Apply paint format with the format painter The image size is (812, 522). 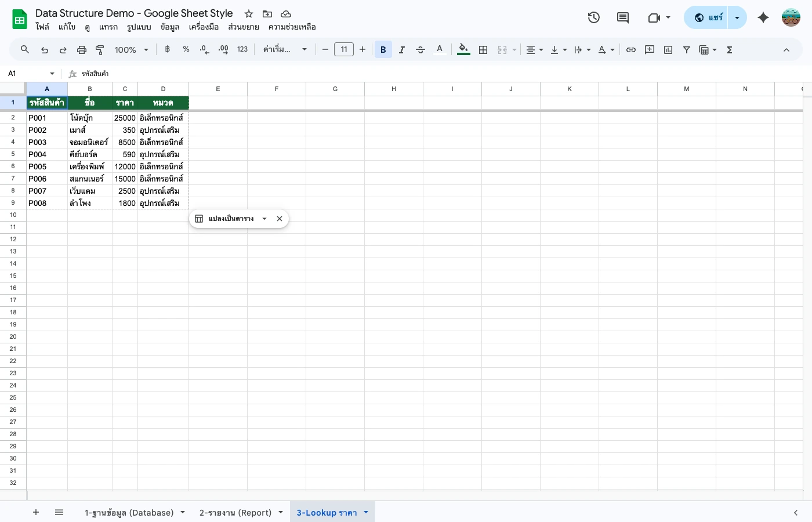(x=99, y=49)
